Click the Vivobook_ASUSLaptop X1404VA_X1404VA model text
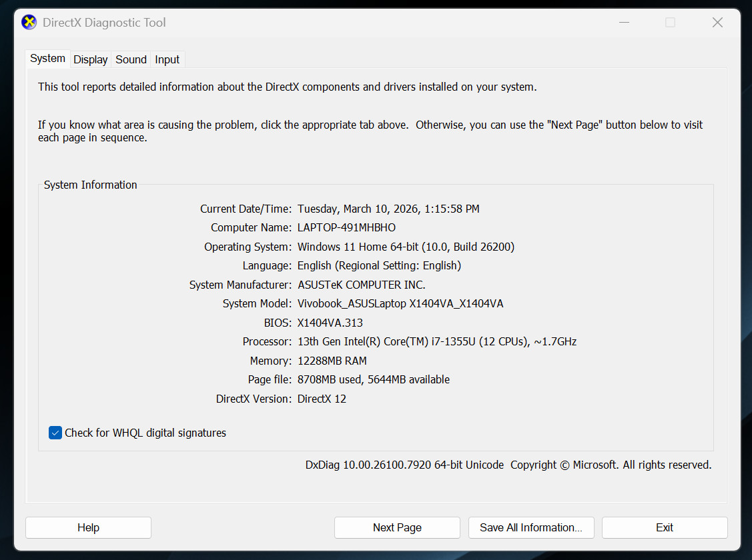 click(400, 304)
